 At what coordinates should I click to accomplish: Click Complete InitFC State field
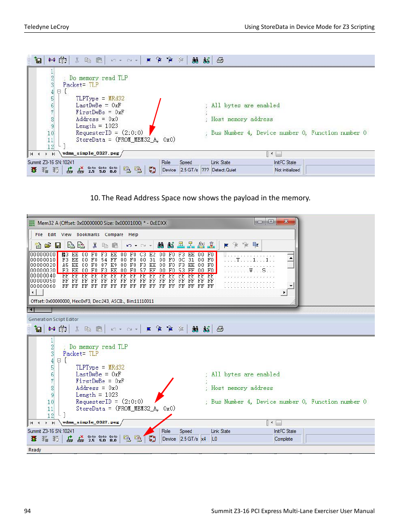click(288, 439)
